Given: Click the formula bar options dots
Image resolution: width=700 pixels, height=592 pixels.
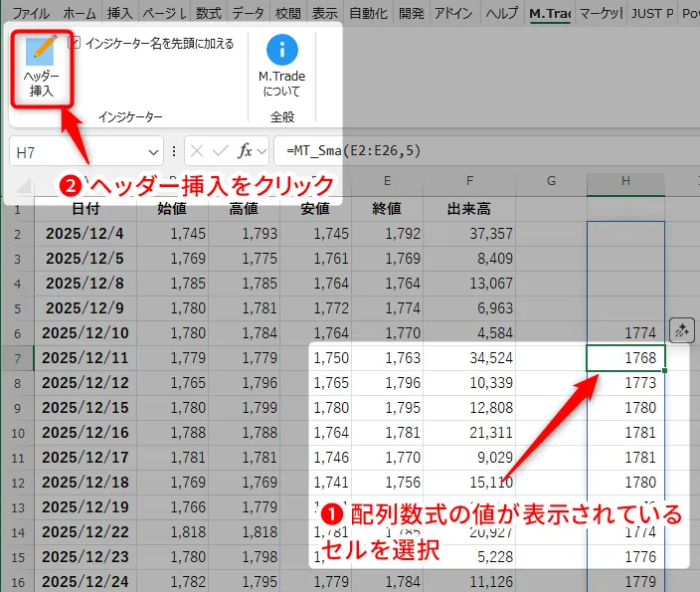Looking at the screenshot, I should tap(174, 151).
